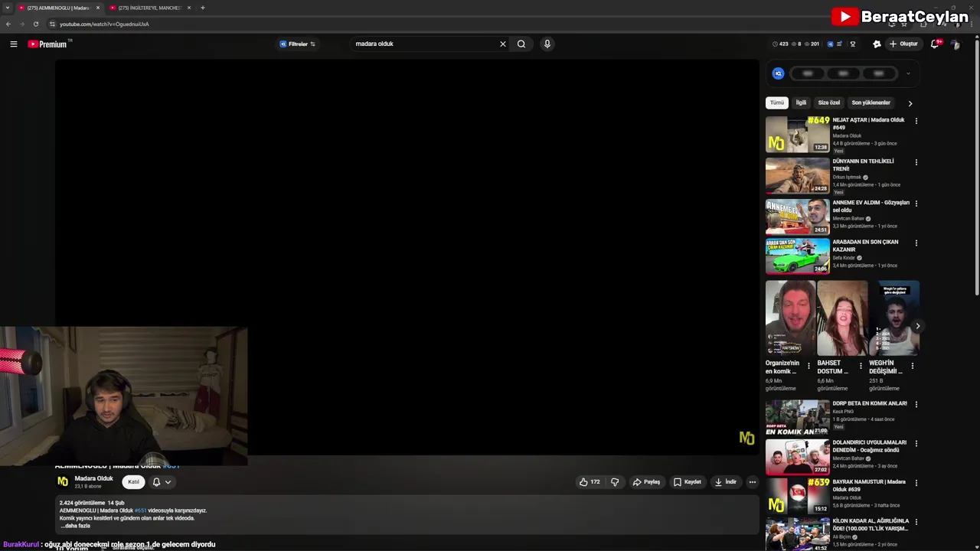Open options menu for DDRP BETA video
The width and height of the screenshot is (980, 551).
[x=916, y=404]
